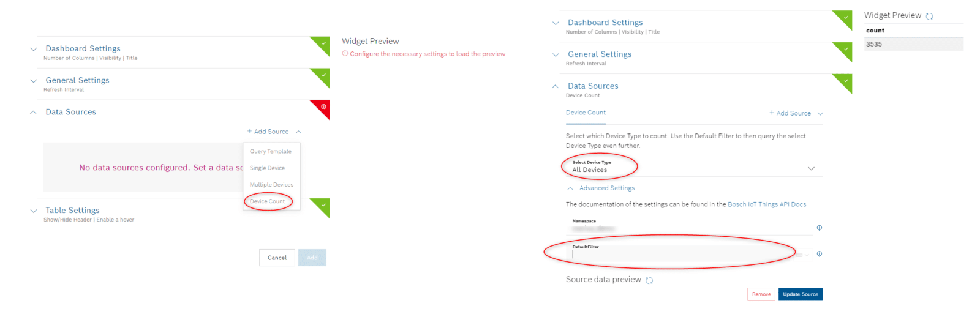Click the warning icon next to the preview message

[345, 54]
